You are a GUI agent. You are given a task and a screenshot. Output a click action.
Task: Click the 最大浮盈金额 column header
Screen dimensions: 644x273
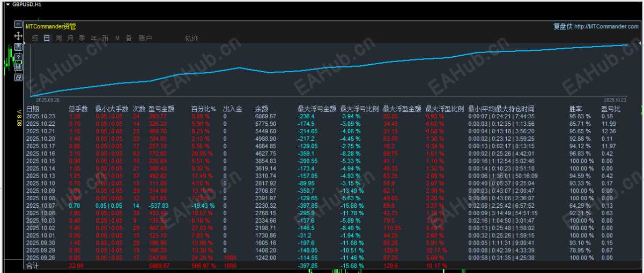pyautogui.click(x=402, y=109)
